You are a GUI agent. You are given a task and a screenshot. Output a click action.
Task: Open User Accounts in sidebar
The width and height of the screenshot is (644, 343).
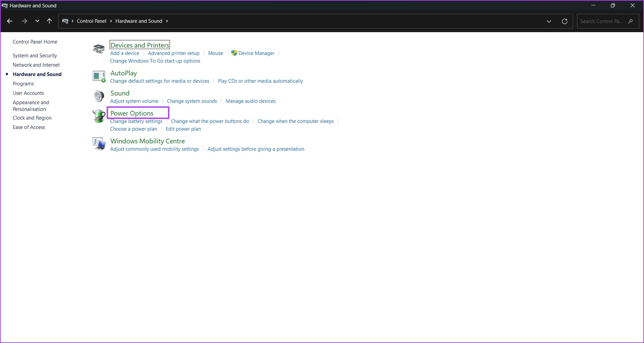click(28, 93)
